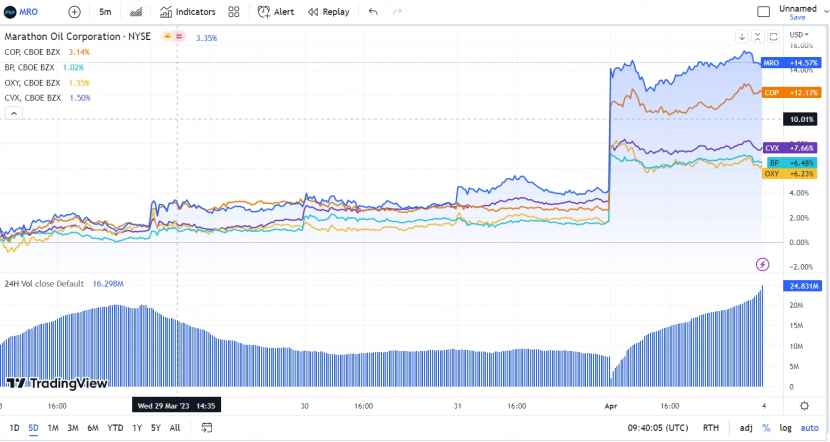
Task: Click the purple CVX +7.66% label
Action: pos(791,148)
